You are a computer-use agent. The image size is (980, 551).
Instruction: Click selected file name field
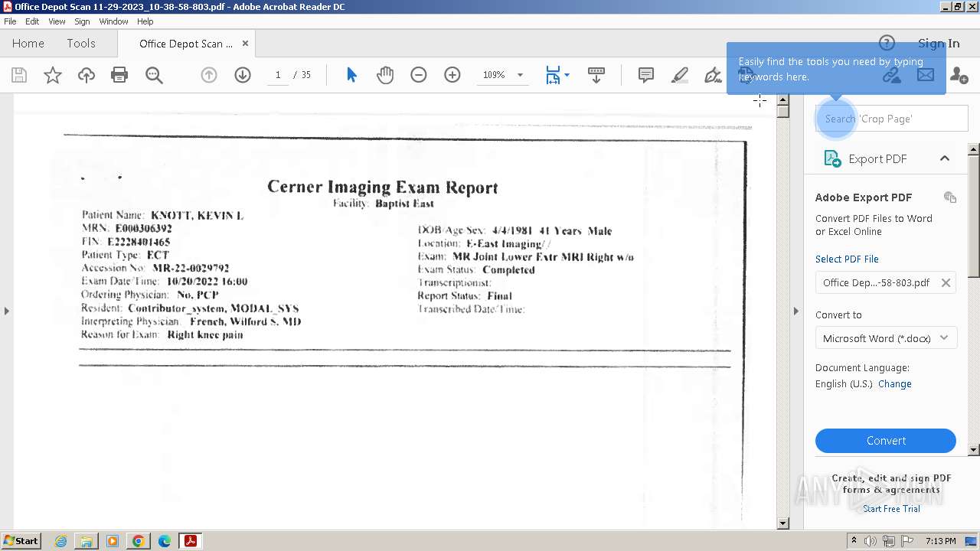point(886,282)
